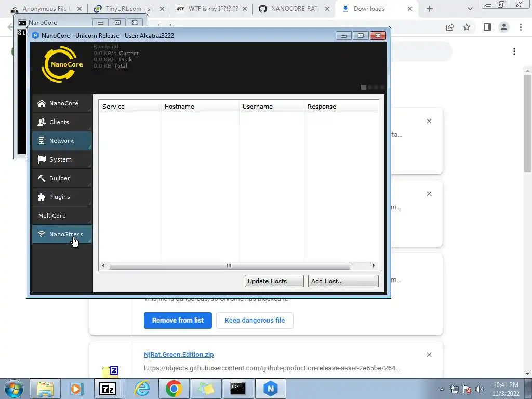Sort by the Username column header
532x399 pixels.
tap(271, 106)
